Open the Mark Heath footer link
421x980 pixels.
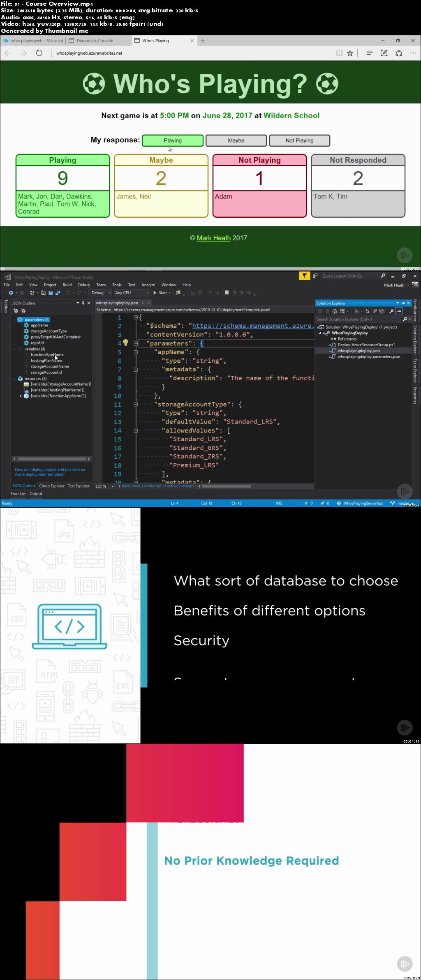[x=214, y=238]
